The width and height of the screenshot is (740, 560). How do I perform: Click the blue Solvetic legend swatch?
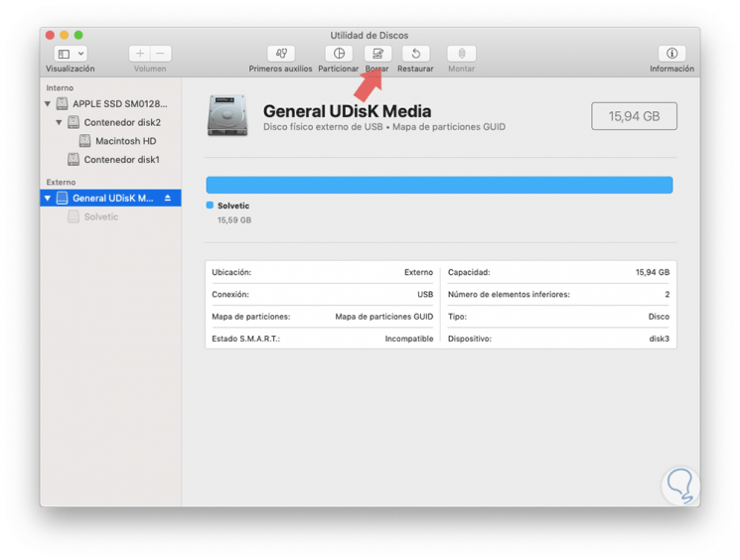[x=210, y=206]
